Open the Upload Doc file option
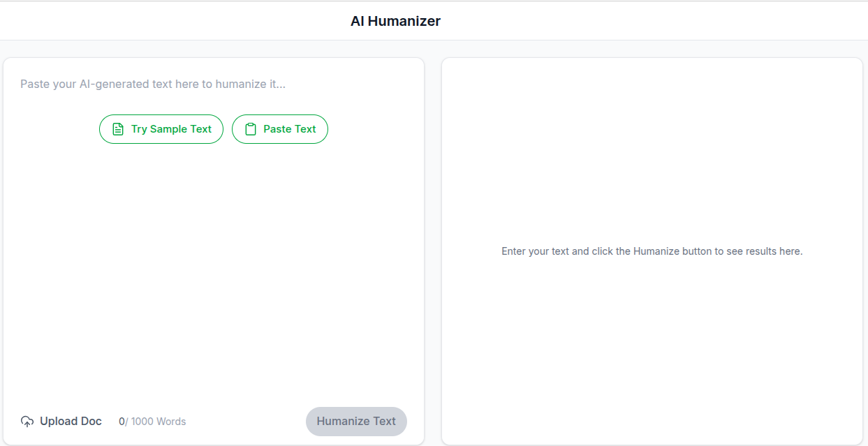868x446 pixels. (61, 422)
